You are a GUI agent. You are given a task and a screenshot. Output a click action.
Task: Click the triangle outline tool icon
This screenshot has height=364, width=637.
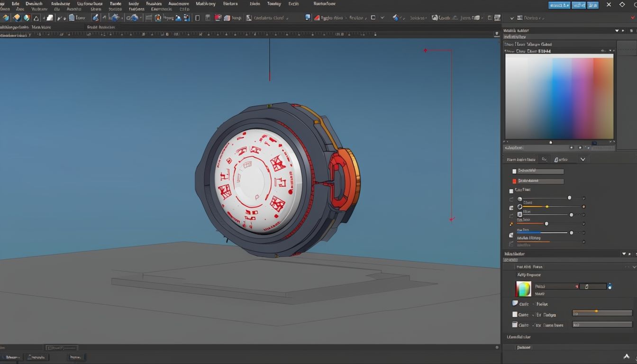click(x=36, y=18)
